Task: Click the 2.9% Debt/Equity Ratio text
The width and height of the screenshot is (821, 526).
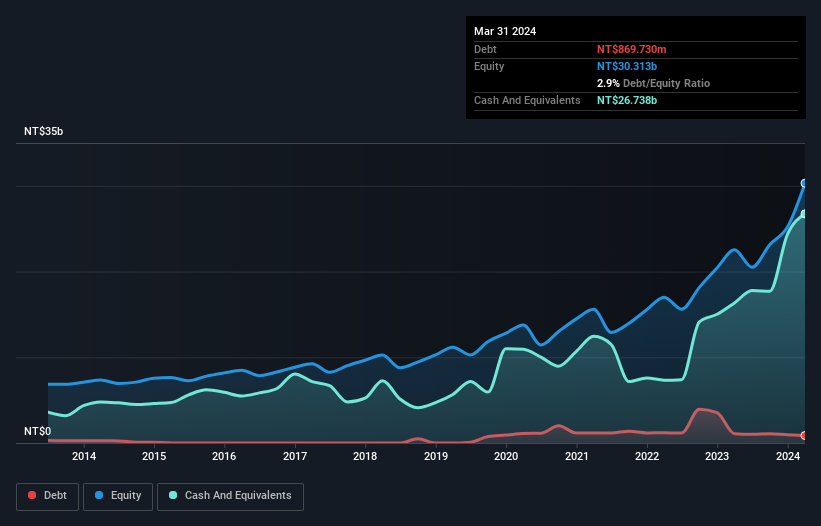Action: tap(653, 83)
